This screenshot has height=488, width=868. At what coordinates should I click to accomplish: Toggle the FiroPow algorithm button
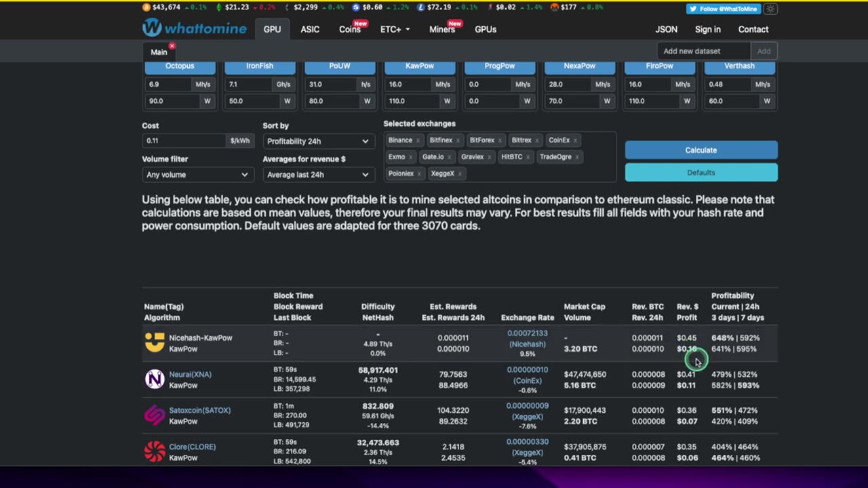tap(660, 66)
